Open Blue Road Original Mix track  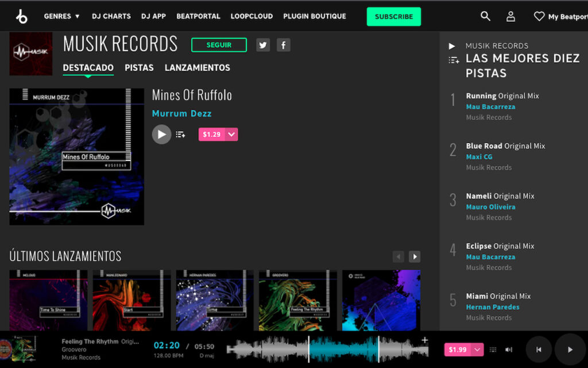[x=505, y=146]
